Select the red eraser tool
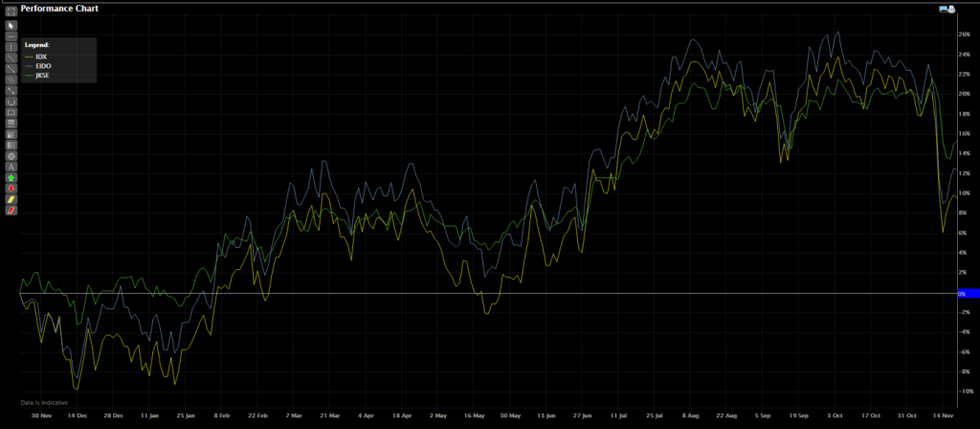 [11, 210]
